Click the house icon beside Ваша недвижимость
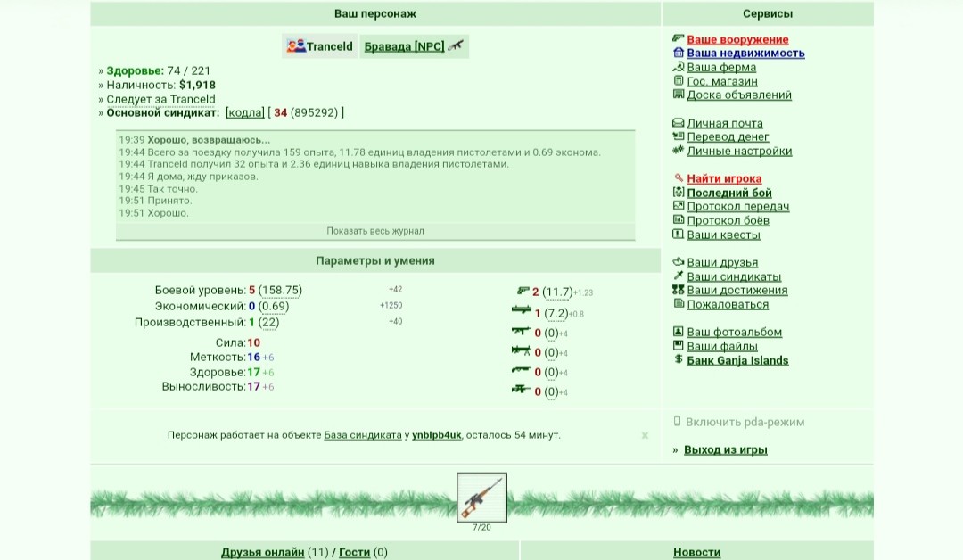Viewport: 963px width, 560px height. click(x=678, y=53)
